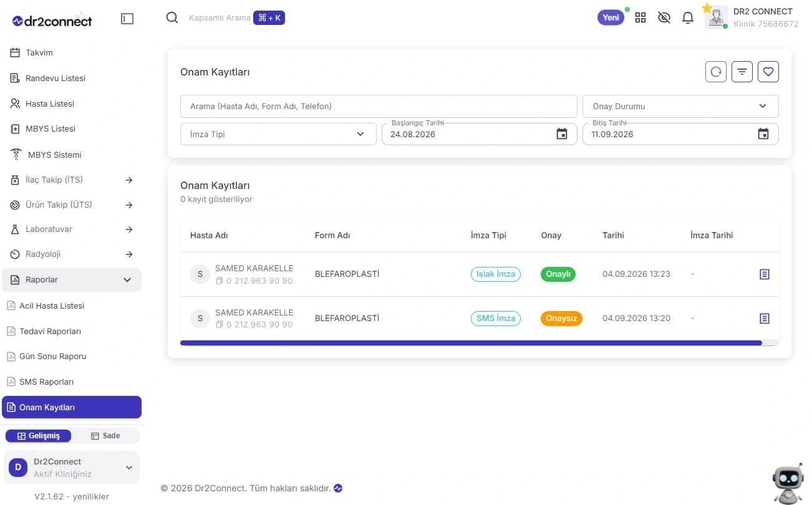Expand Ürün Takip (ÜTS) submenu
Viewport: 812px width, 505px height.
click(72, 205)
